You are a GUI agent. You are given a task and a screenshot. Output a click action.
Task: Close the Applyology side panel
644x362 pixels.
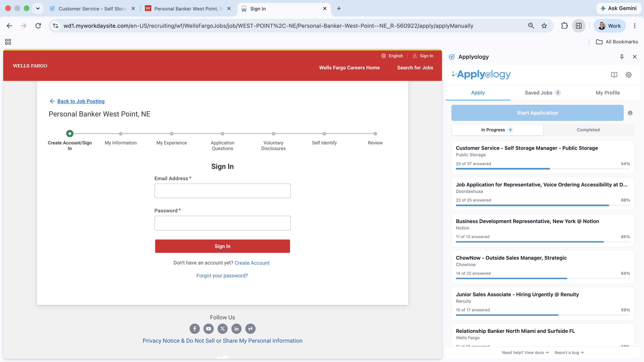pyautogui.click(x=635, y=57)
